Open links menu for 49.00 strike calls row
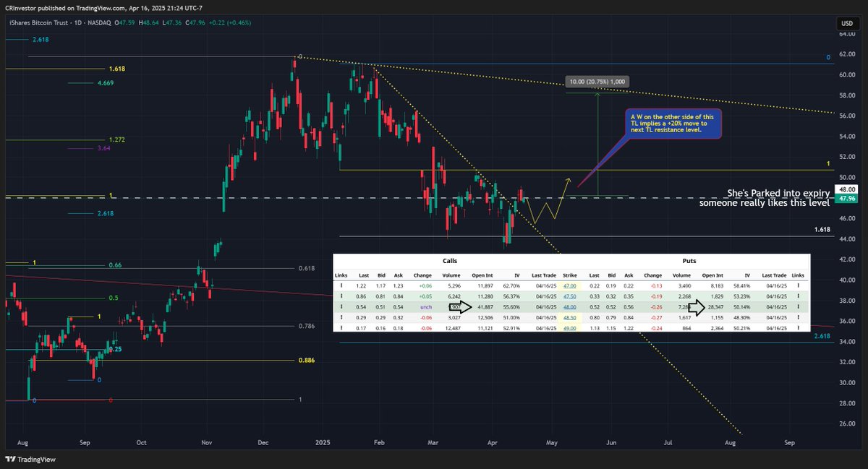Image resolution: width=868 pixels, height=469 pixels. click(x=341, y=327)
